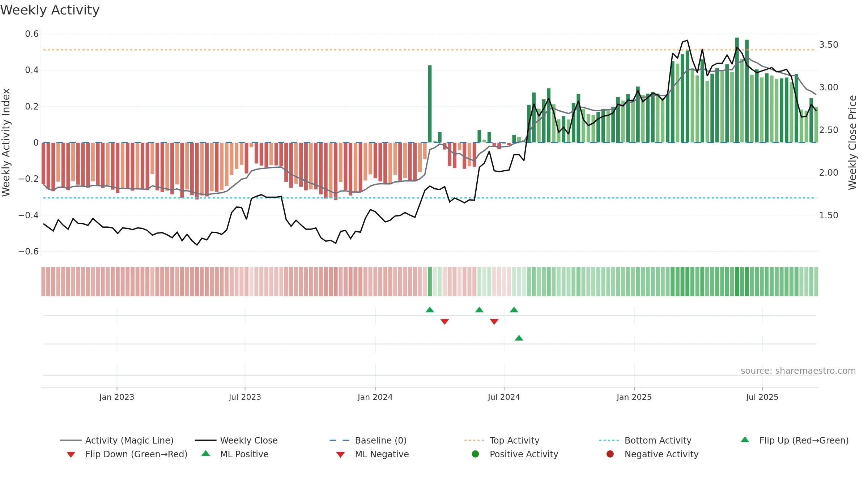Screen dimensions: 868x488
Task: Click the 2.50 right axis tick label
Action: [x=829, y=130]
